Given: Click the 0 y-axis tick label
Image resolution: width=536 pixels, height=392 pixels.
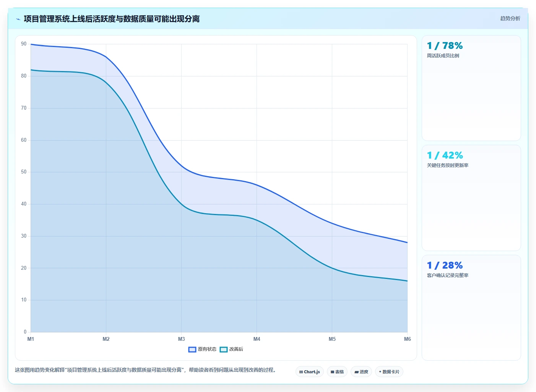Looking at the screenshot, I should (x=25, y=332).
